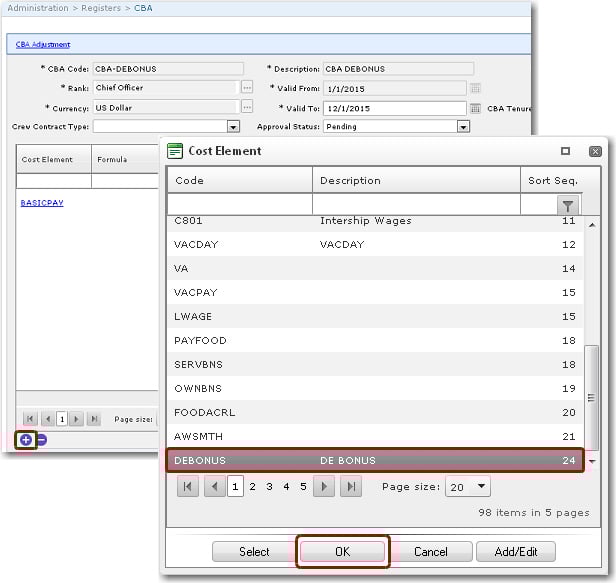
Task: Open the Approval Status dropdown
Action: [463, 127]
